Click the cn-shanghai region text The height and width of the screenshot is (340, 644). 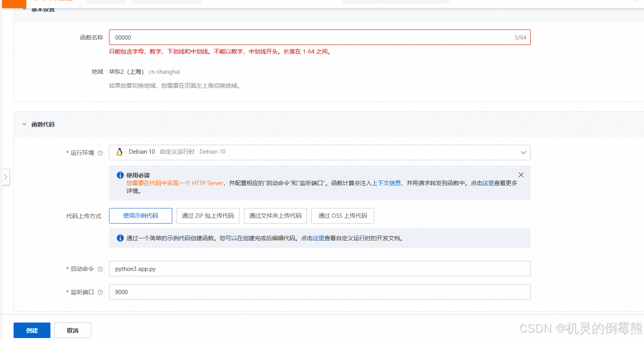tap(164, 72)
